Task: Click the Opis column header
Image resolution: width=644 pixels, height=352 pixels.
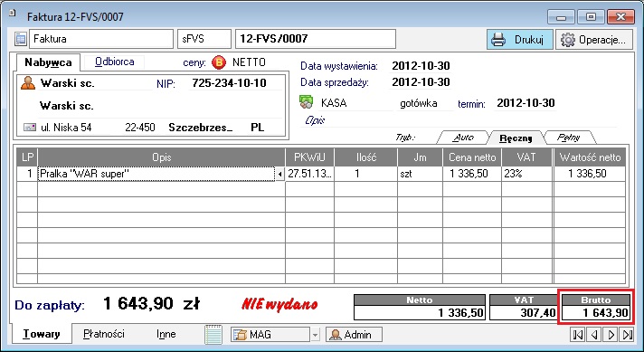Action: [161, 157]
